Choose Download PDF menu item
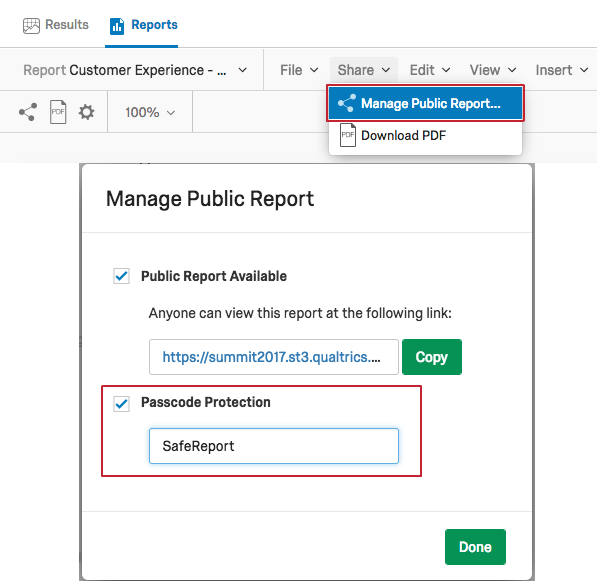This screenshot has width=597, height=581. (x=425, y=135)
